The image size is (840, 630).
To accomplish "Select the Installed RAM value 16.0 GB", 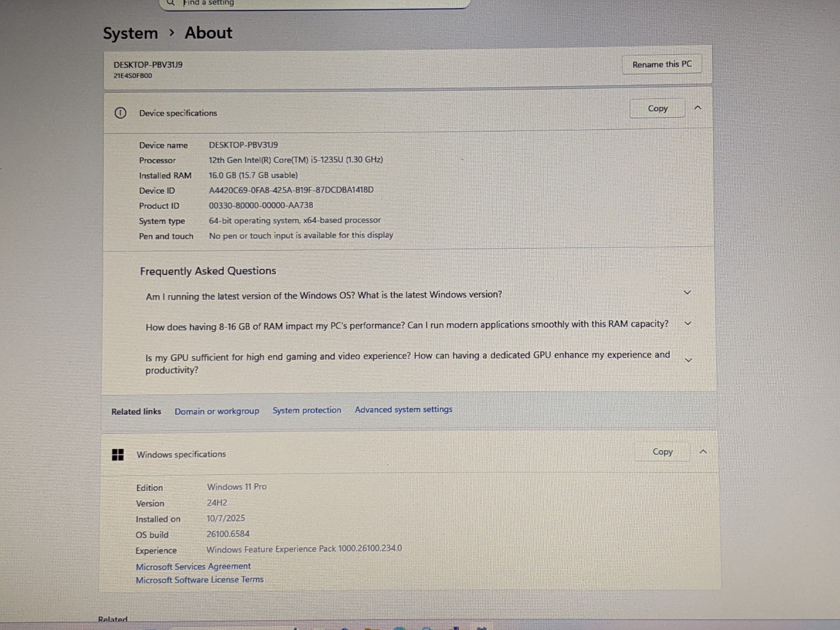I will tap(253, 175).
